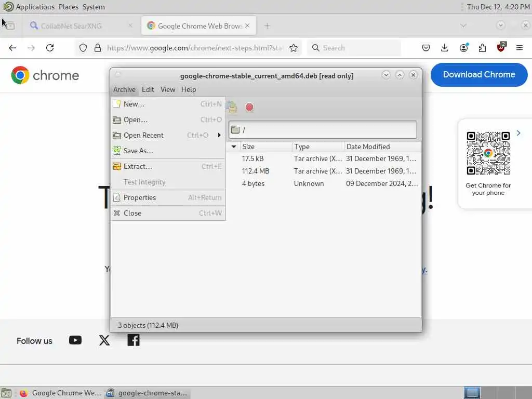Open the Edit menu of archive manager
The width and height of the screenshot is (532, 399).
[148, 89]
